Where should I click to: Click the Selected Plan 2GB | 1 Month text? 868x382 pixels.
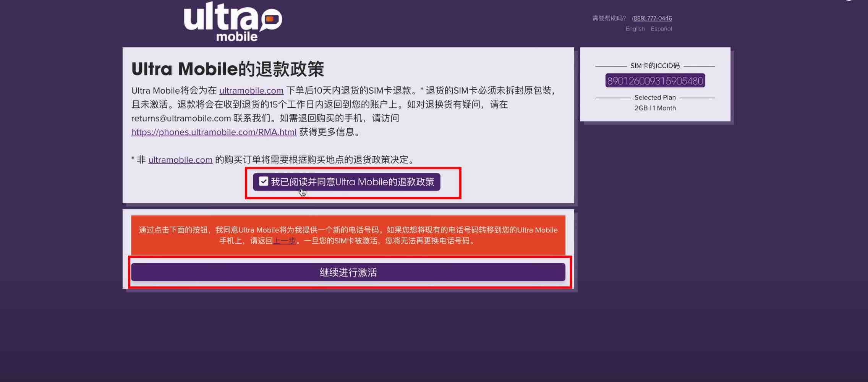[x=655, y=108]
